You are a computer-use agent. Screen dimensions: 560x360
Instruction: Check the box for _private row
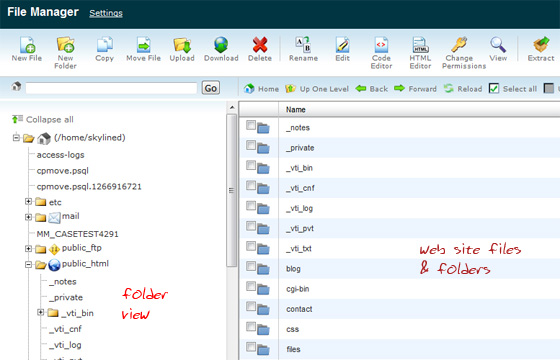click(251, 145)
